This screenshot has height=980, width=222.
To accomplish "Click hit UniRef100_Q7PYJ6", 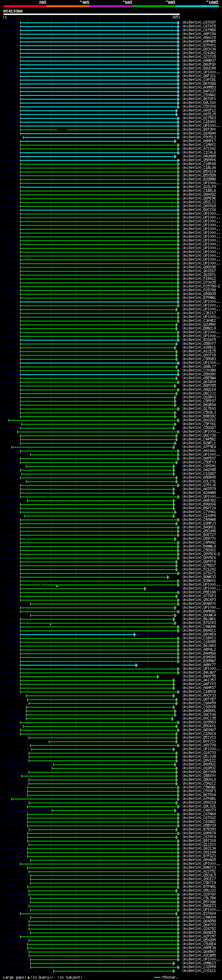I will [x=199, y=485].
